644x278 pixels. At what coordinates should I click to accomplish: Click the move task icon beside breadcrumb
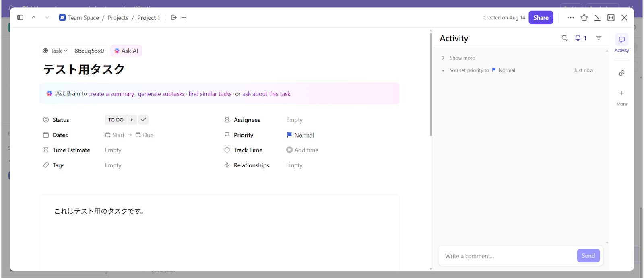coord(174,18)
